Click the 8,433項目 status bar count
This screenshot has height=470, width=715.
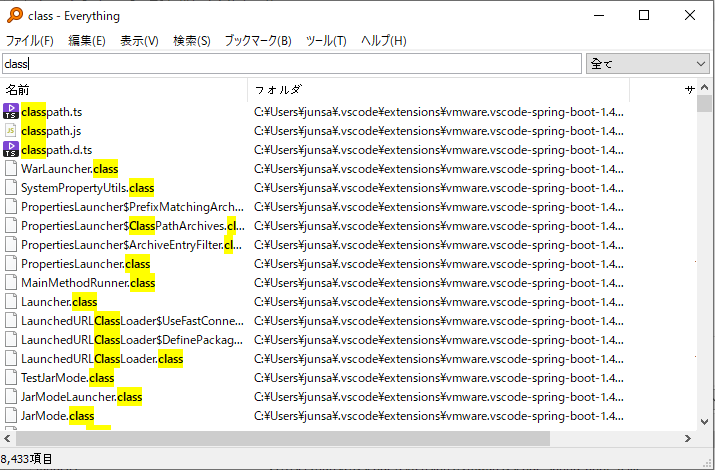26,459
